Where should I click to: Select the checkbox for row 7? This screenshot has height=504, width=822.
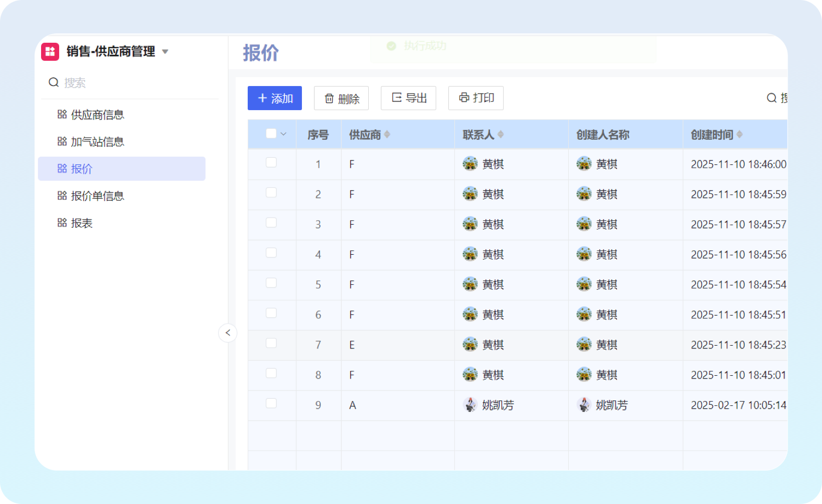(271, 343)
